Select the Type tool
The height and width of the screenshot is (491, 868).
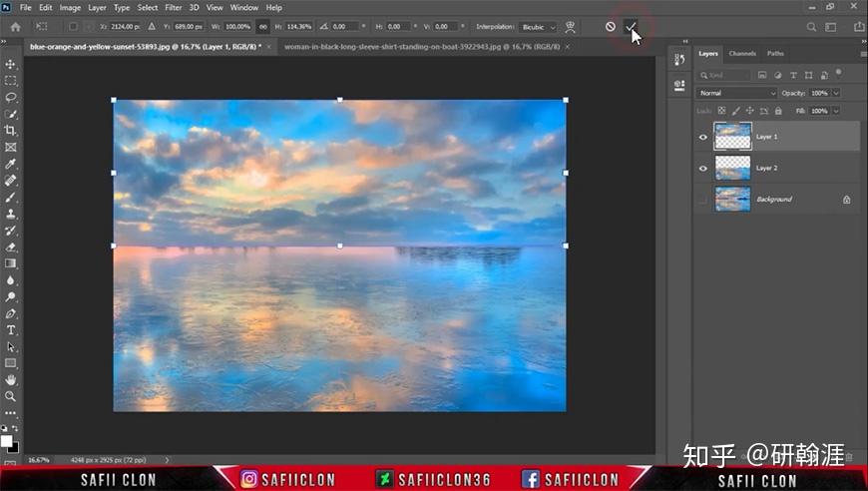(x=11, y=330)
